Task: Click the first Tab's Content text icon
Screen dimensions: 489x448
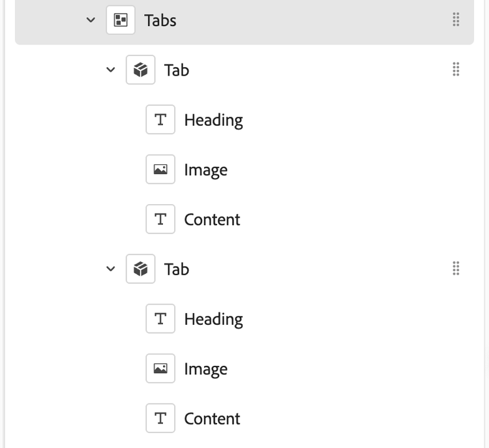Action: (160, 219)
